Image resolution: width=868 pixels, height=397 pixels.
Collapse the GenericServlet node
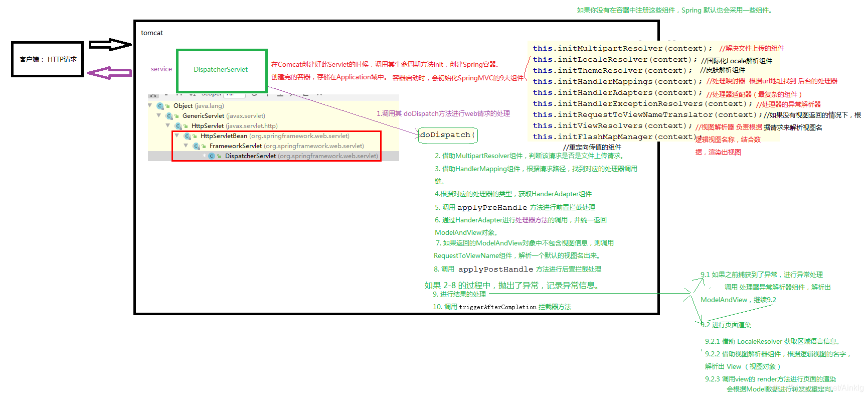coord(159,115)
